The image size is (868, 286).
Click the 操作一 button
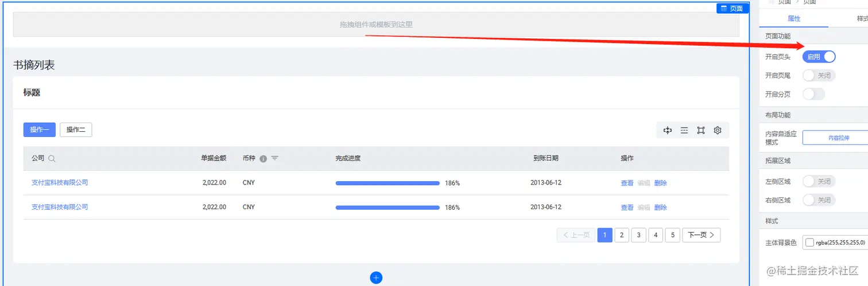point(40,130)
